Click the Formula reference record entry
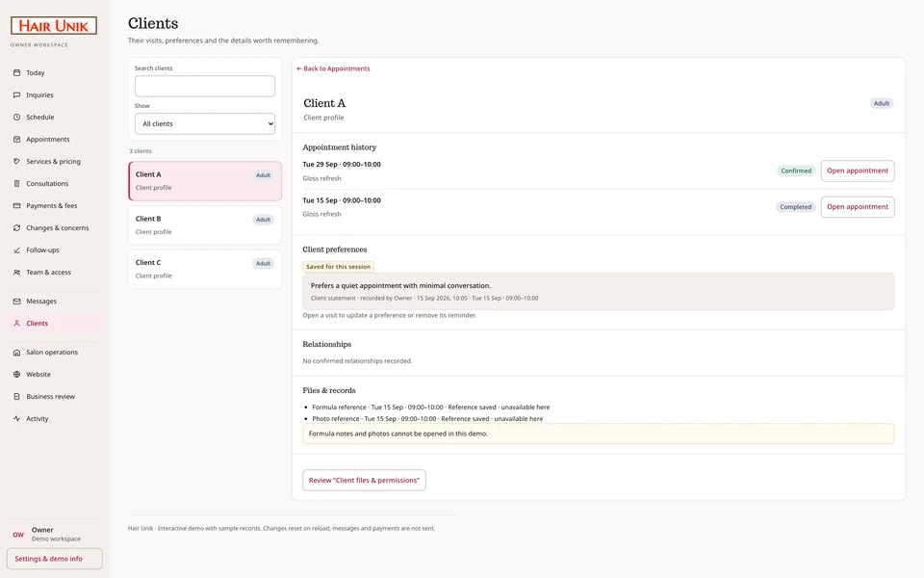 (x=431, y=407)
